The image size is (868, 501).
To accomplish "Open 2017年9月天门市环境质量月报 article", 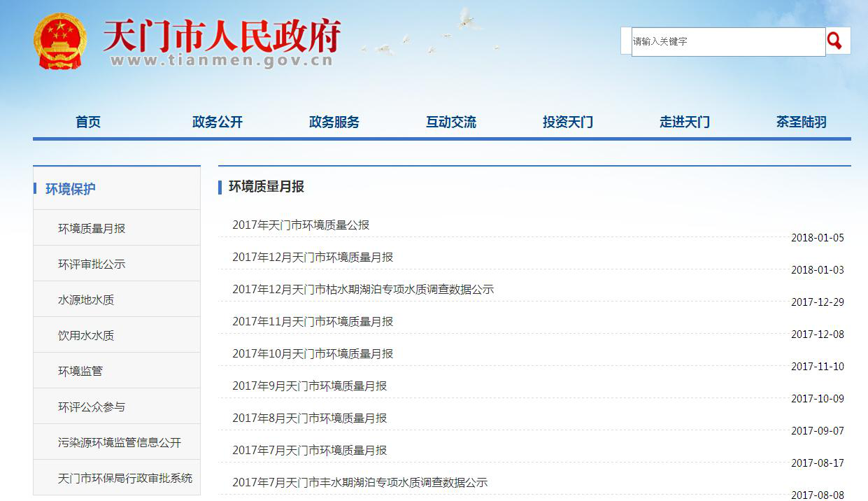I will (310, 386).
